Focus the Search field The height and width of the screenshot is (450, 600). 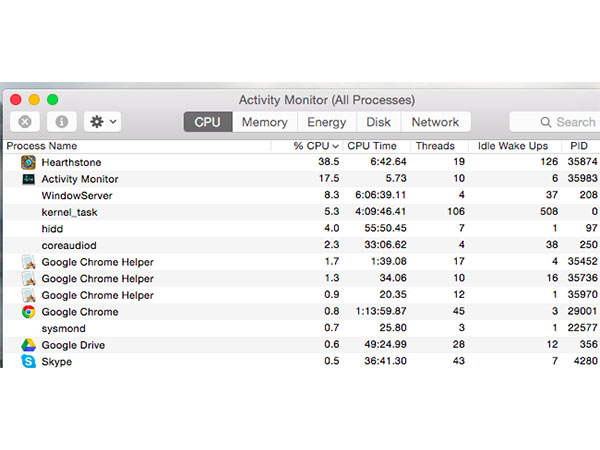pos(555,122)
